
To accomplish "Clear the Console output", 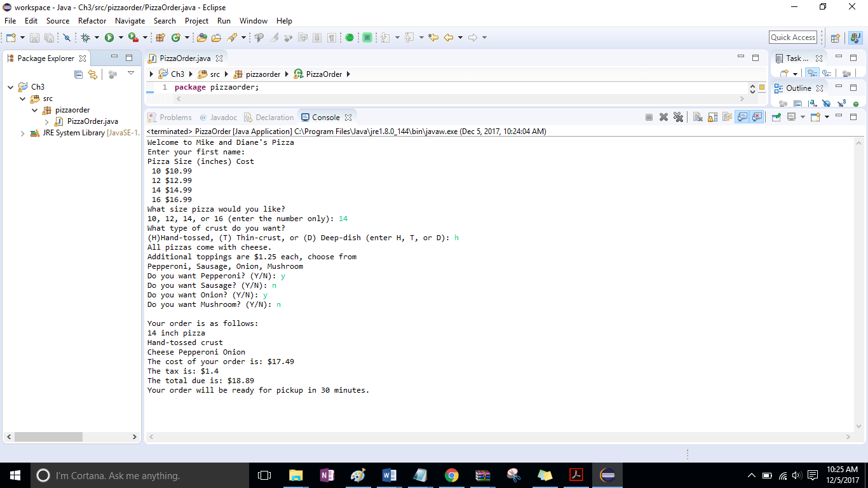I will pos(698,117).
